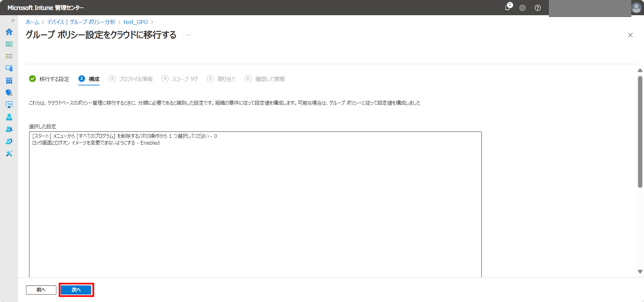Click the 選択した設定 label

pos(42,126)
